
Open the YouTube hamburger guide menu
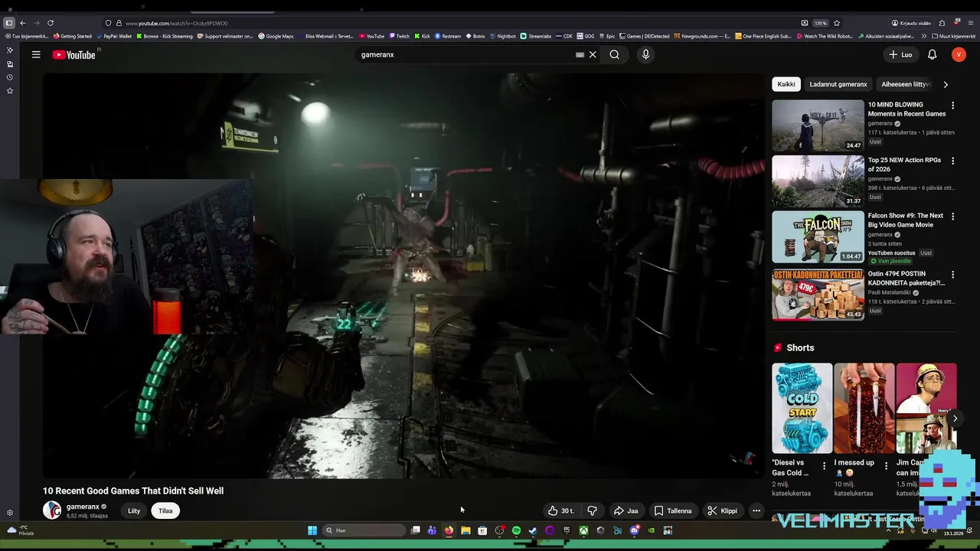36,54
